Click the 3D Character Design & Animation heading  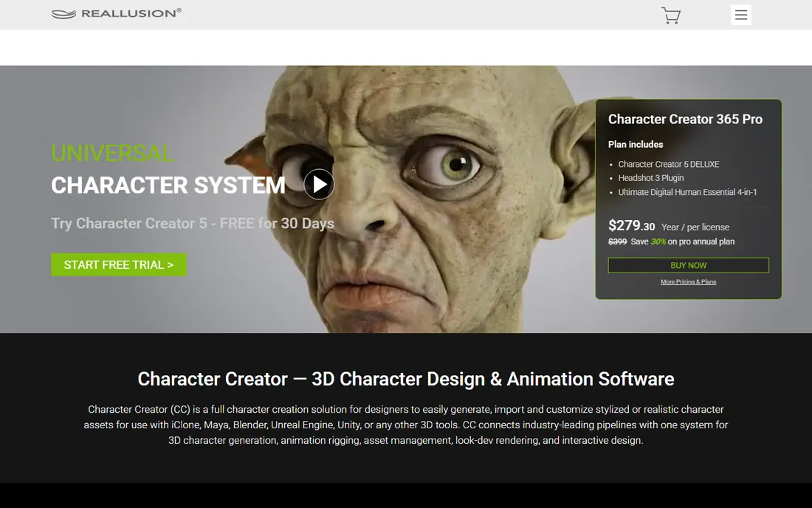coord(406,379)
